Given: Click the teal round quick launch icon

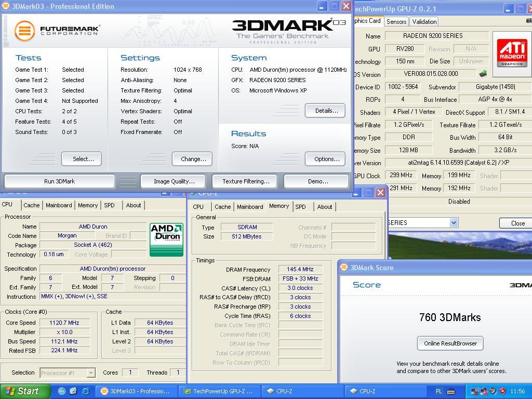Looking at the screenshot, I should [x=62, y=391].
